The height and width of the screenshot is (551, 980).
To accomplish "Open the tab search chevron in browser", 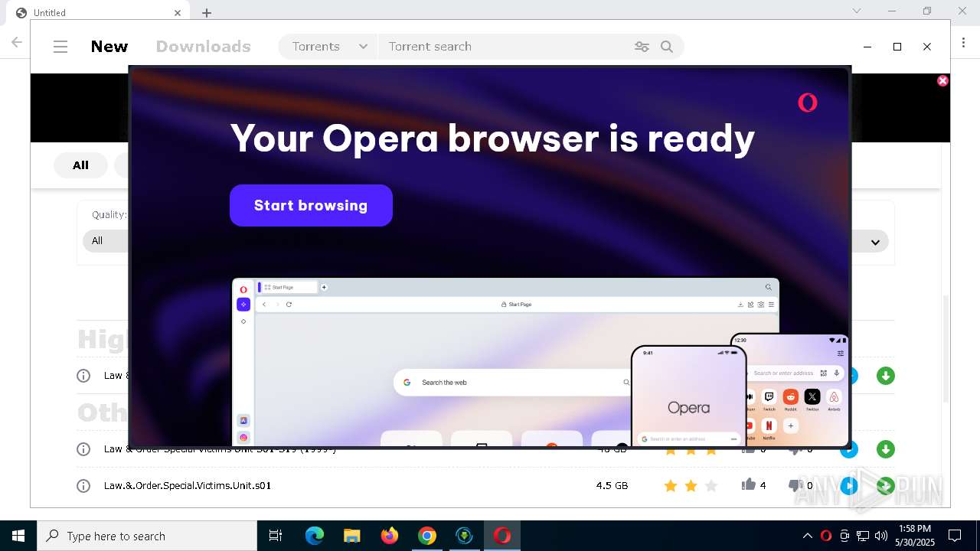I will pyautogui.click(x=857, y=11).
